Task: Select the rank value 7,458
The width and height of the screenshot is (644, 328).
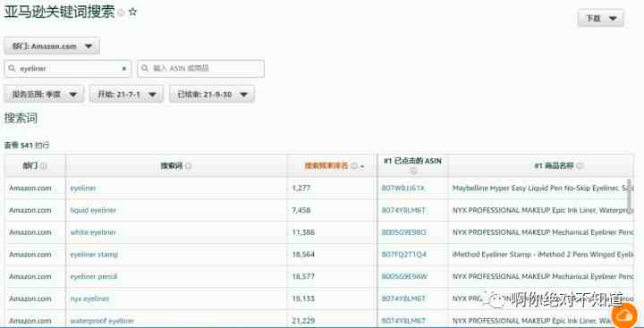Action: pyautogui.click(x=301, y=210)
